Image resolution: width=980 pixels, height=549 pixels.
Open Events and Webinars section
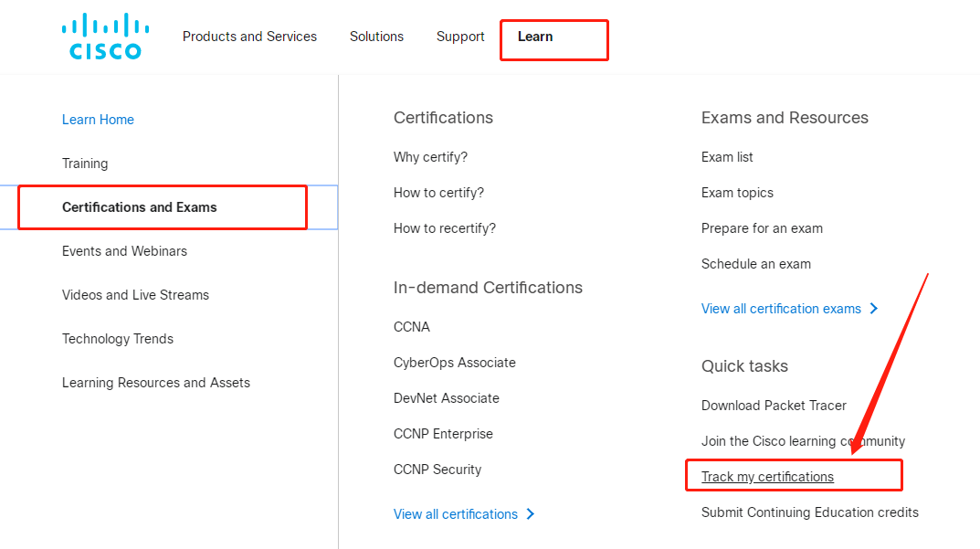(x=124, y=251)
